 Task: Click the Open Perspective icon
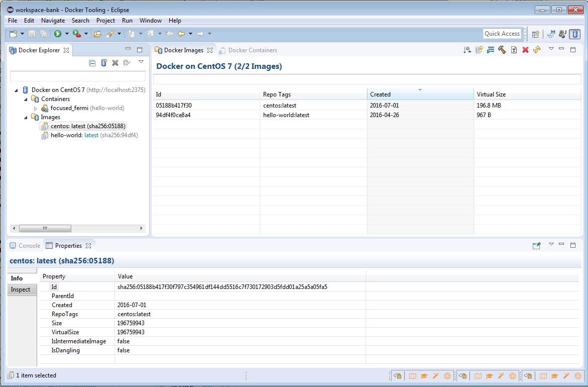535,34
